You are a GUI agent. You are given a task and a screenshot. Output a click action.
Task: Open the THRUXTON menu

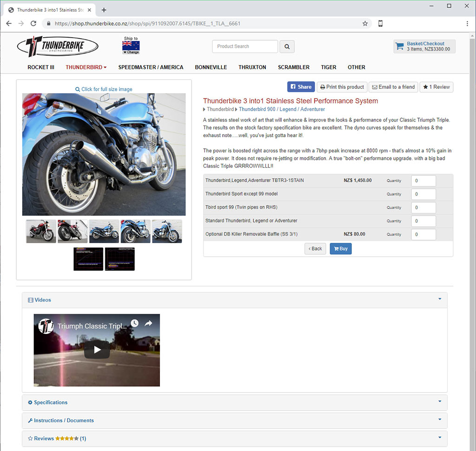pos(252,67)
